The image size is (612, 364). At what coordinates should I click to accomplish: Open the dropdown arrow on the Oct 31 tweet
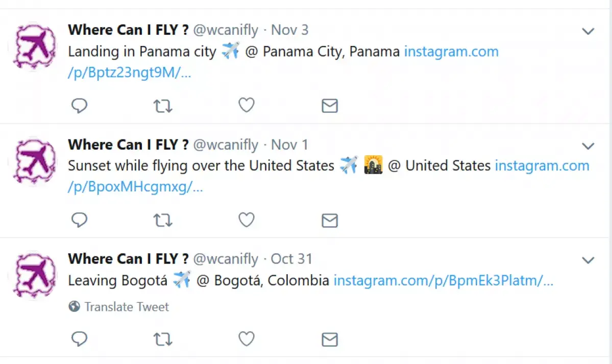(588, 260)
